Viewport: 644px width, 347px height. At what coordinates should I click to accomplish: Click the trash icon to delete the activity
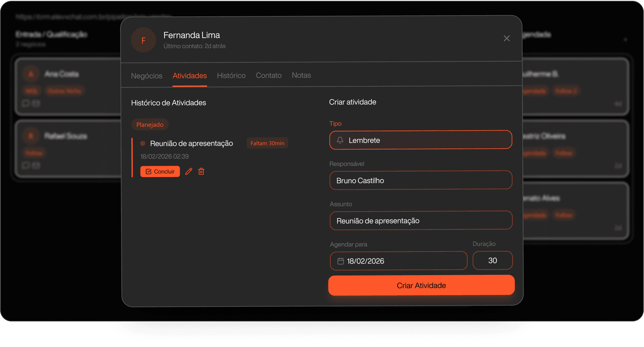tap(201, 171)
